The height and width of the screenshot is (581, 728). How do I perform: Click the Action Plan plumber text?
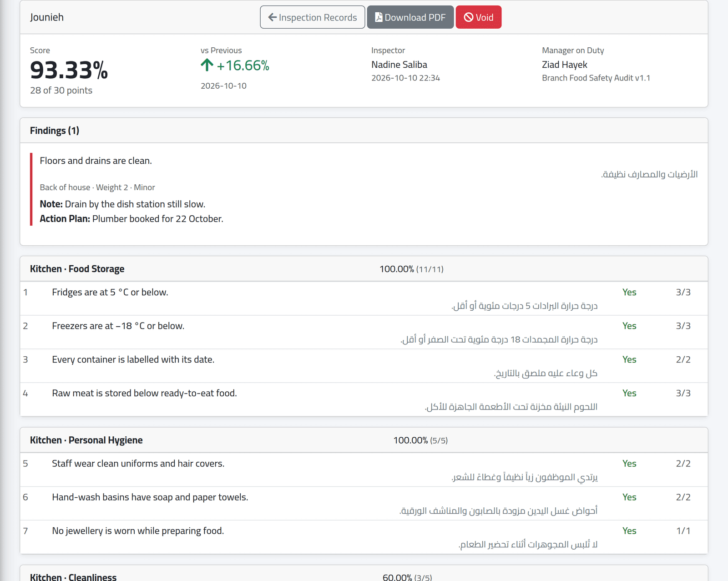(131, 218)
